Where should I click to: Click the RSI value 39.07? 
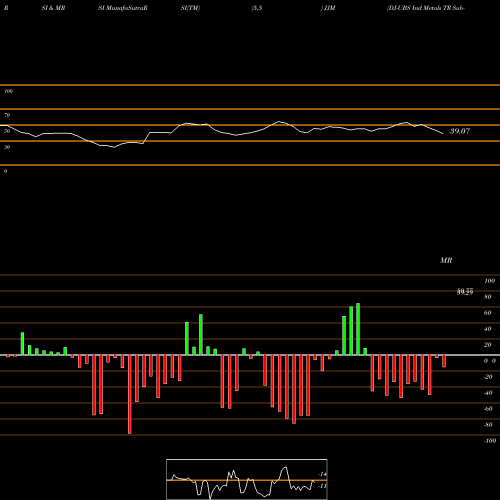(460, 131)
